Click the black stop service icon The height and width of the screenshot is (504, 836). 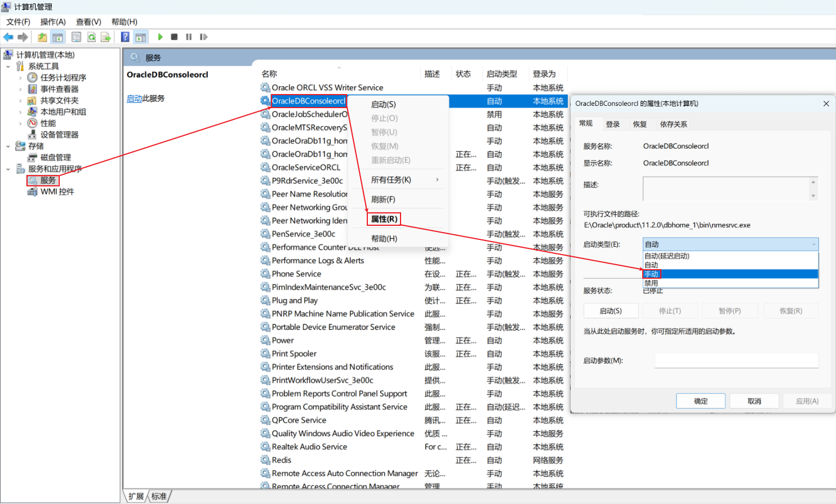(x=175, y=37)
